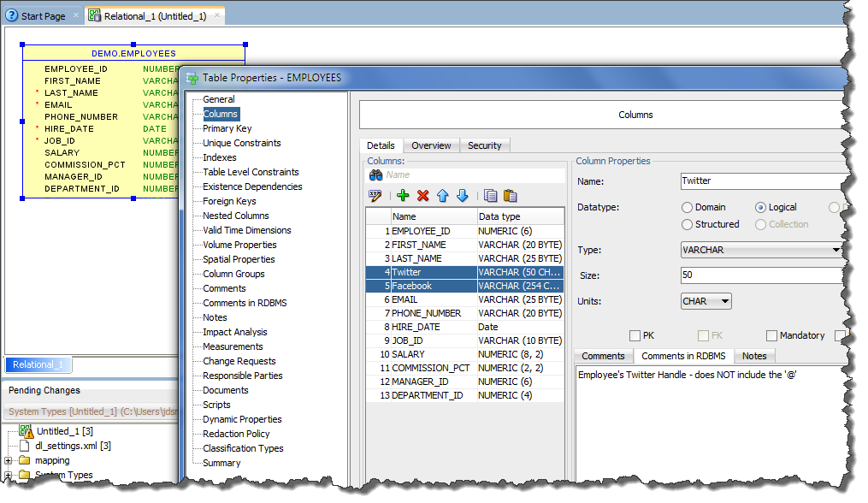Copy column properties using the copy icon

pyautogui.click(x=493, y=196)
